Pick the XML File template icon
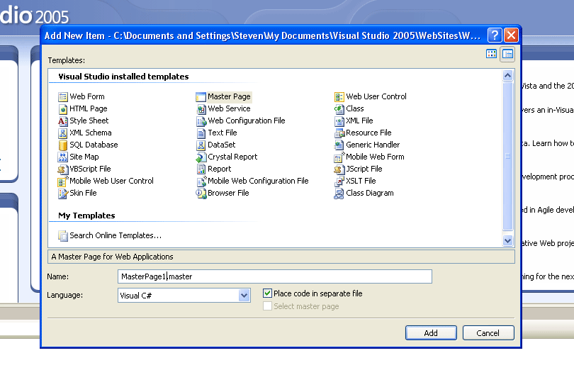Image resolution: width=574 pixels, height=392 pixels. point(339,121)
